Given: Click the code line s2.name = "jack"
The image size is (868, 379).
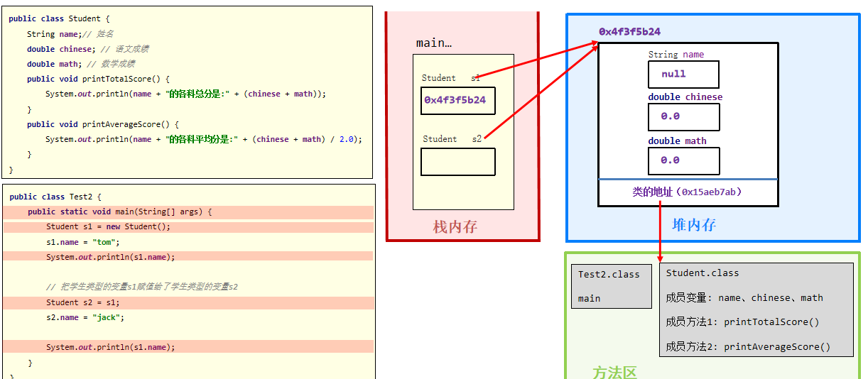Looking at the screenshot, I should [85, 317].
